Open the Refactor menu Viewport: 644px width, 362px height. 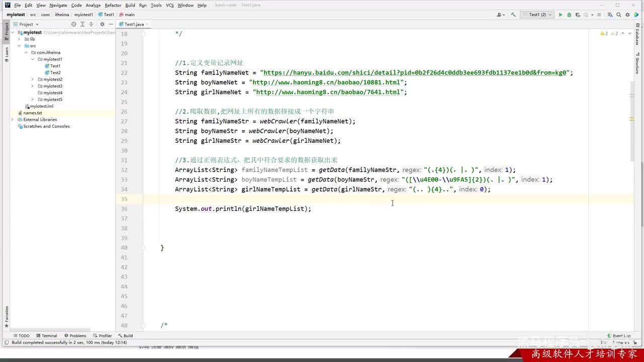tap(113, 5)
